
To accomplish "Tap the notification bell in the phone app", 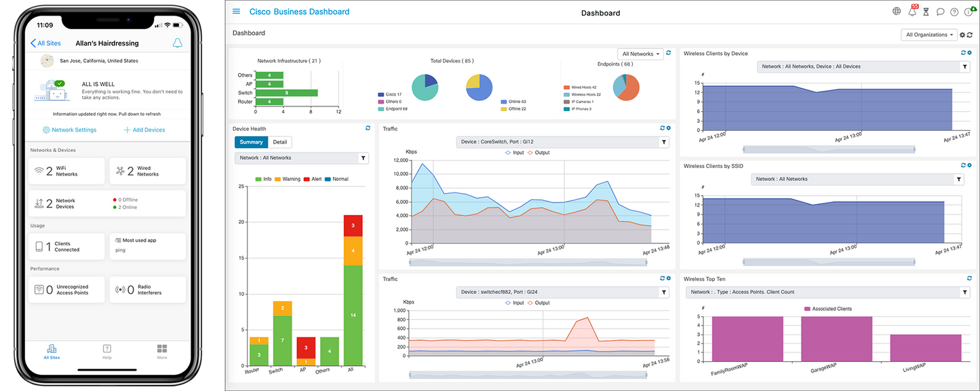I will click(178, 43).
